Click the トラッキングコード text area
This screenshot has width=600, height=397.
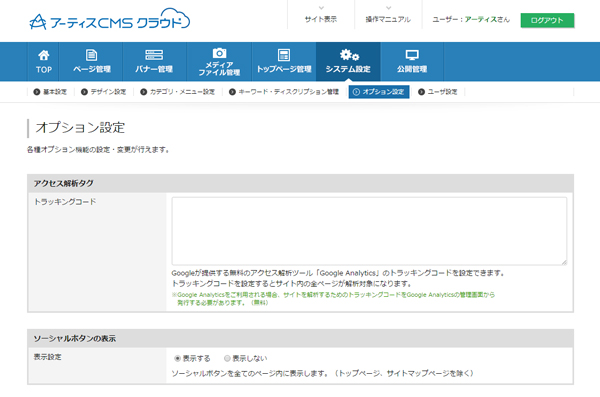pos(369,231)
